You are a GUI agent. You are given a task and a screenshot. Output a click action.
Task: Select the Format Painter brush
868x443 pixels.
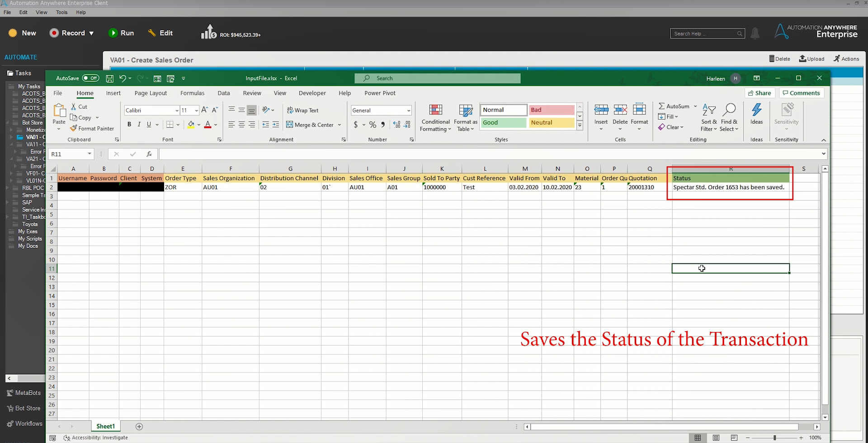[x=92, y=128]
